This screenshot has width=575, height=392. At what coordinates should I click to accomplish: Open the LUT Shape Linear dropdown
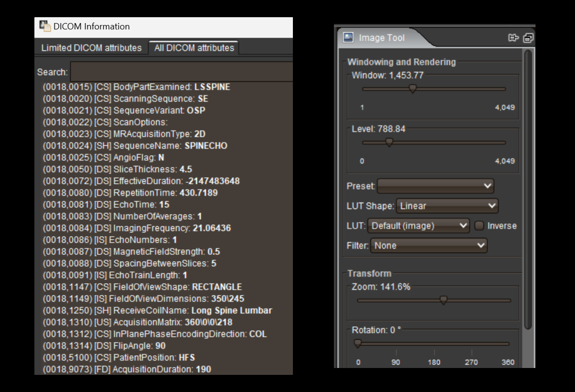tap(447, 206)
